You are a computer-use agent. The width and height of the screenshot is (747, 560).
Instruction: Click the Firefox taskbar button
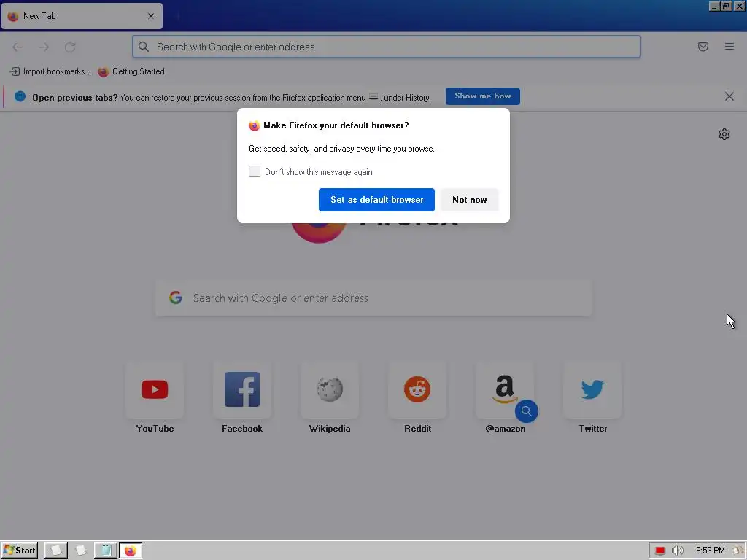130,551
